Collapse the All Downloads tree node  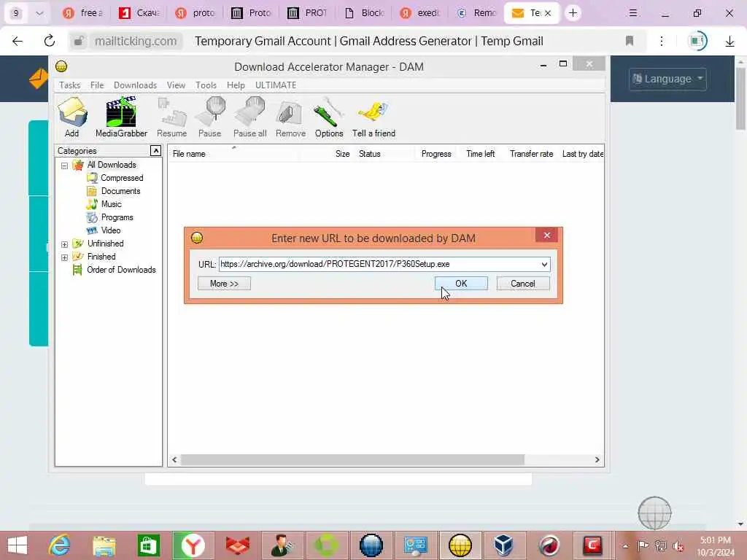64,166
